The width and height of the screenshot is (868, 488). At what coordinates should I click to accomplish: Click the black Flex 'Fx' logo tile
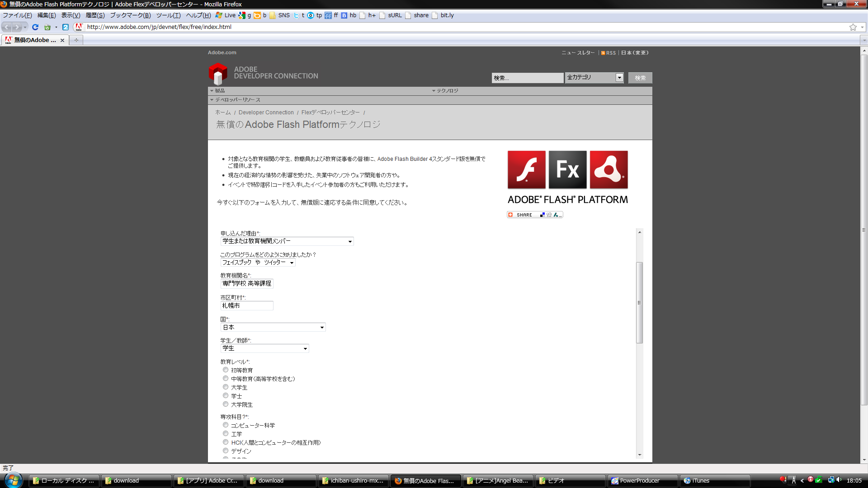click(x=567, y=169)
